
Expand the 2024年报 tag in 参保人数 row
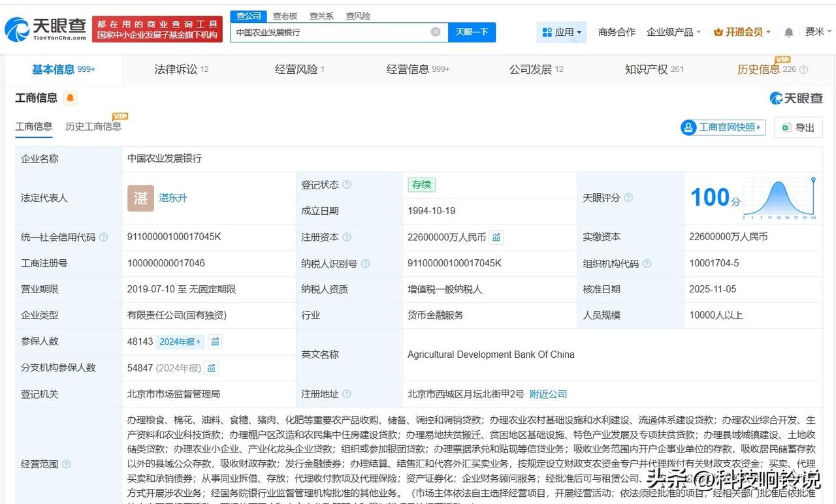point(181,341)
